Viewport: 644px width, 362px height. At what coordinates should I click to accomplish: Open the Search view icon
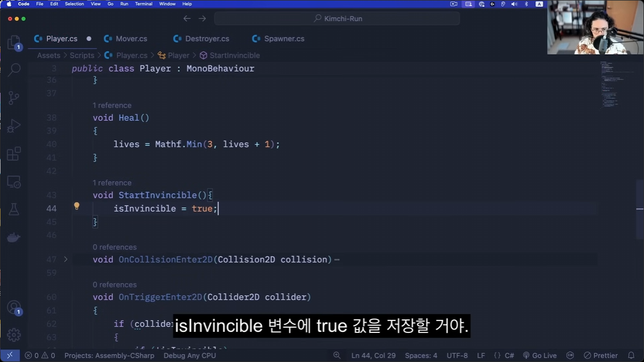14,69
